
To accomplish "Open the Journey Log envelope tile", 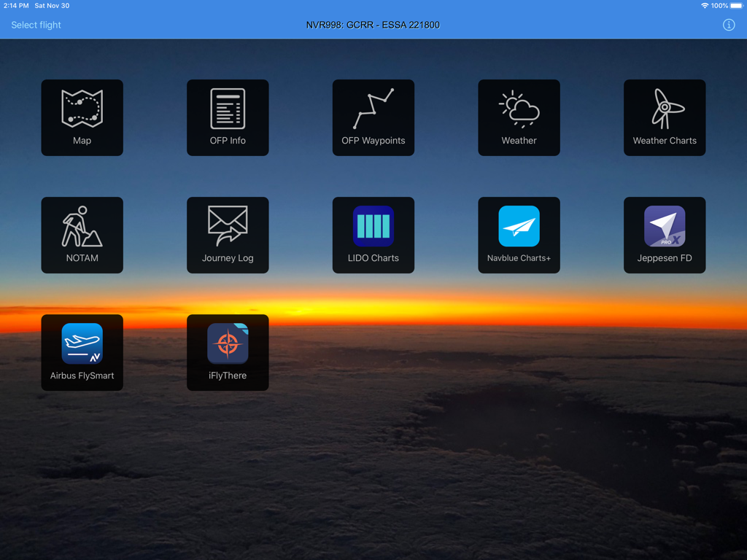I will point(228,235).
